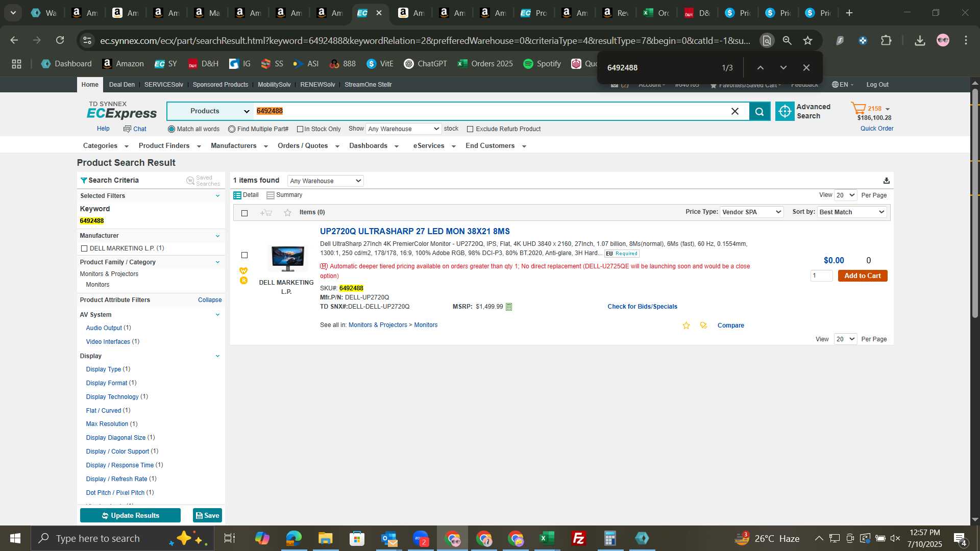Switch to Detail view icon
The image size is (980, 551).
[x=237, y=195]
